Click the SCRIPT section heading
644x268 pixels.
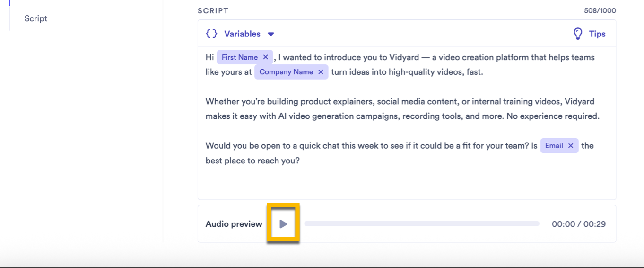213,10
